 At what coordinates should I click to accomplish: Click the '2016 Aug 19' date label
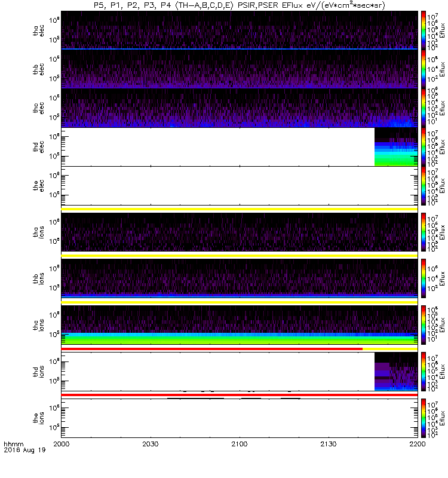(24, 450)
